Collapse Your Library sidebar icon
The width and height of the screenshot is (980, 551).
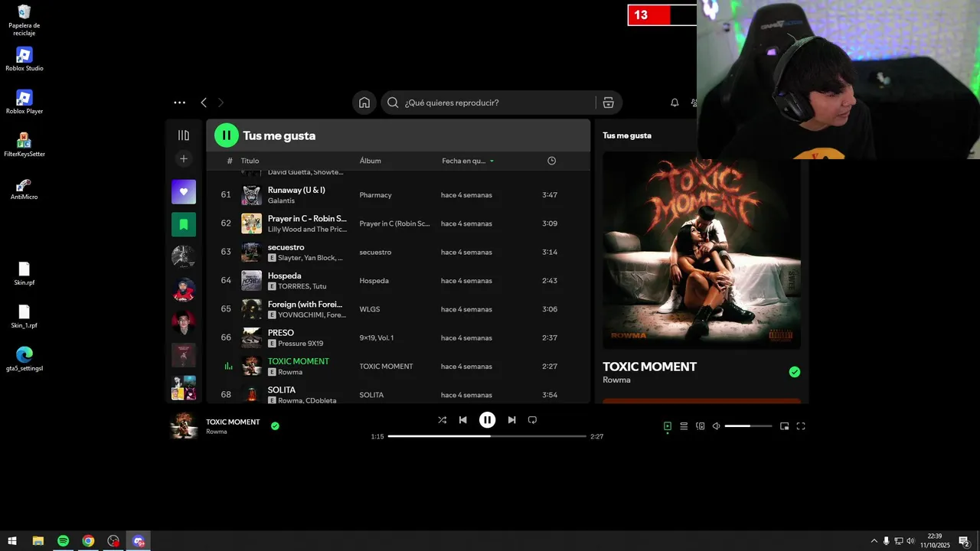click(184, 135)
